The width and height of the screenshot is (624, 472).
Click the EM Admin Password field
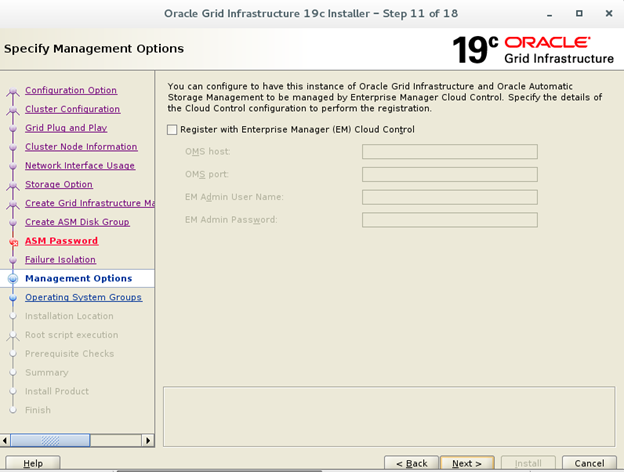click(x=450, y=220)
